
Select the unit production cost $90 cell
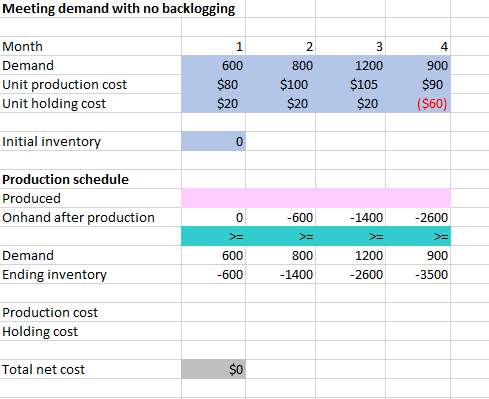418,84
